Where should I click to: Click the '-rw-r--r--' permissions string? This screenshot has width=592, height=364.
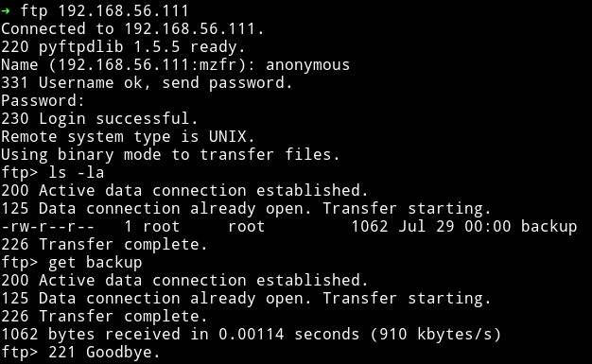coord(47,227)
